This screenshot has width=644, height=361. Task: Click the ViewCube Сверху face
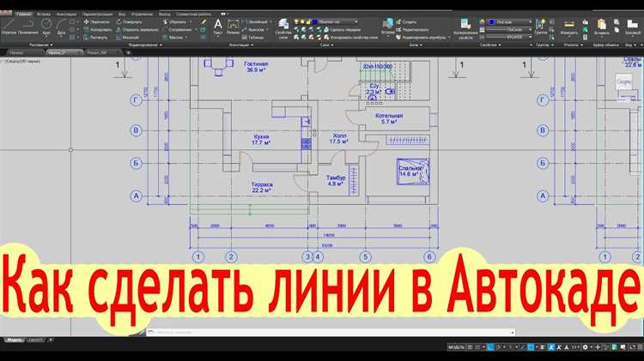point(623,82)
